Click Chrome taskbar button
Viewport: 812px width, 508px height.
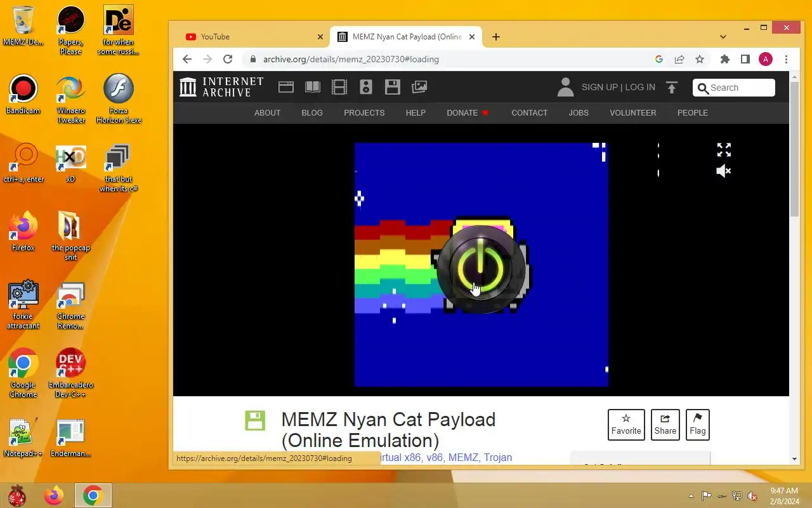point(93,495)
